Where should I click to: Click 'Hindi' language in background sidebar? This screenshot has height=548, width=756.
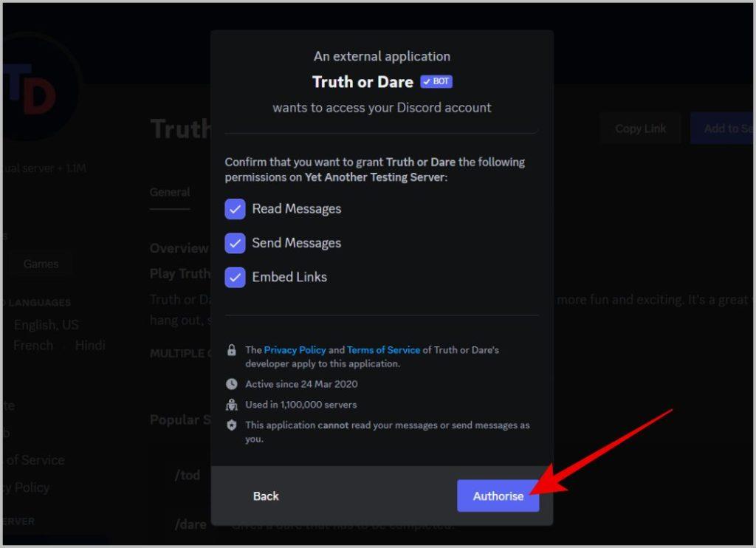pyautogui.click(x=90, y=346)
